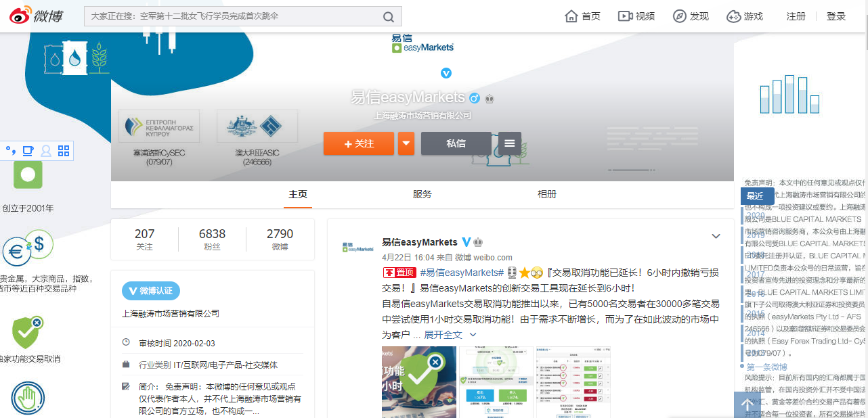Open the third post image showing the trade table
The width and height of the screenshot is (868, 418).
point(573,382)
